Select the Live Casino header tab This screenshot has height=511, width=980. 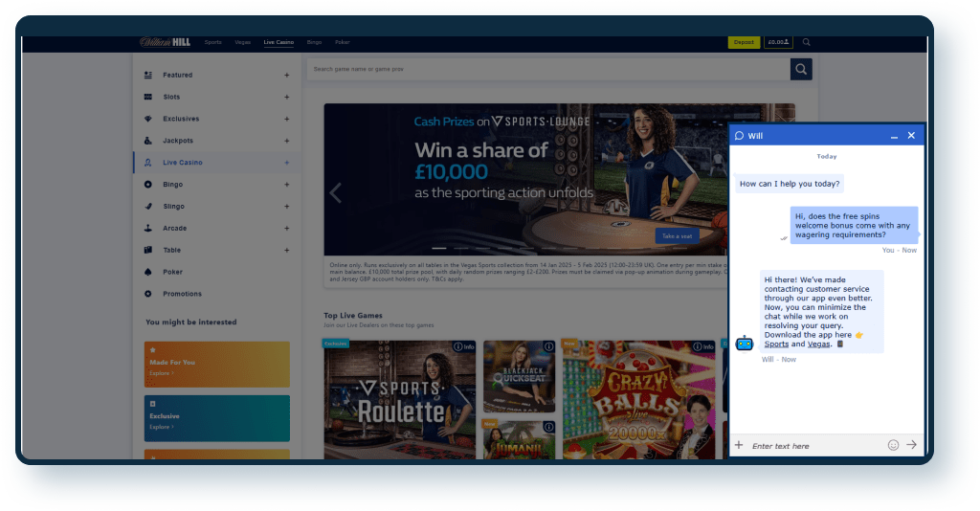278,42
